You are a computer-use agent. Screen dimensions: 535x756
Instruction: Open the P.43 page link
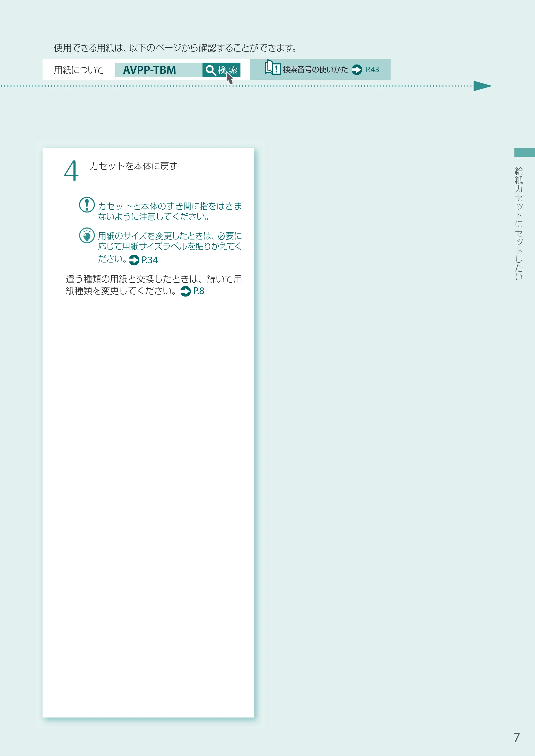[372, 70]
